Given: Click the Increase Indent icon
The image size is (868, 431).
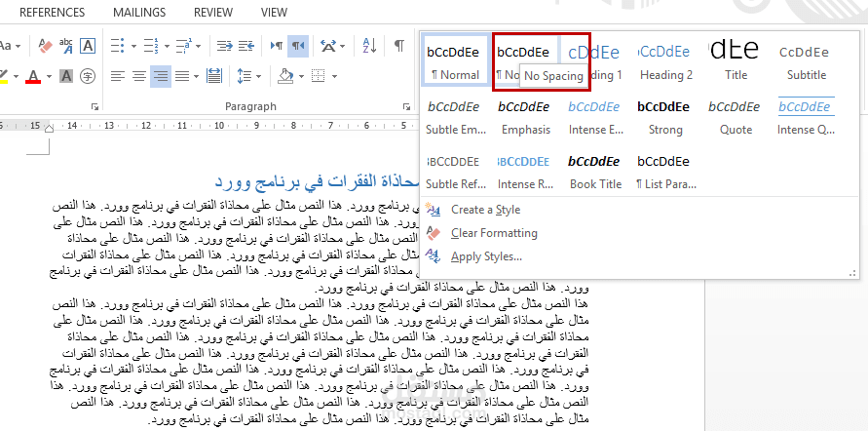Looking at the screenshot, I should pos(246,46).
